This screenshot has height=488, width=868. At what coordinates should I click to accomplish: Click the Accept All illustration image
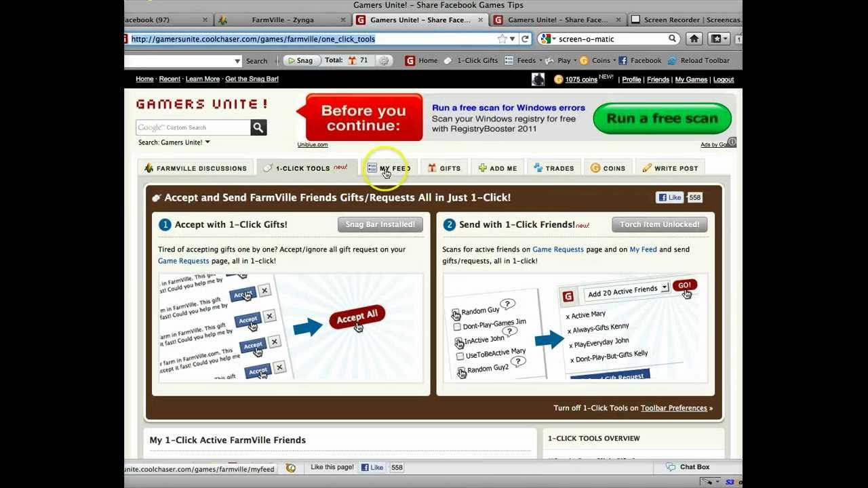coord(291,327)
